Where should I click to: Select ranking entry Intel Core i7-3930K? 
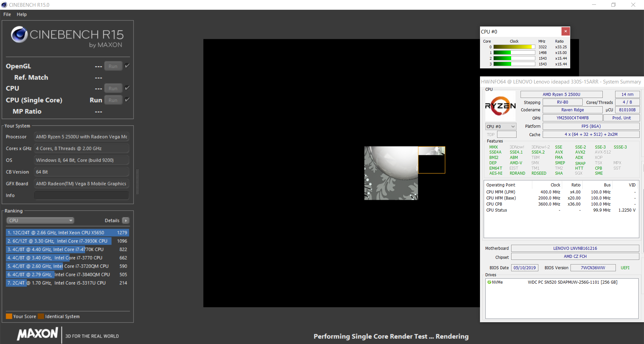pyautogui.click(x=67, y=241)
